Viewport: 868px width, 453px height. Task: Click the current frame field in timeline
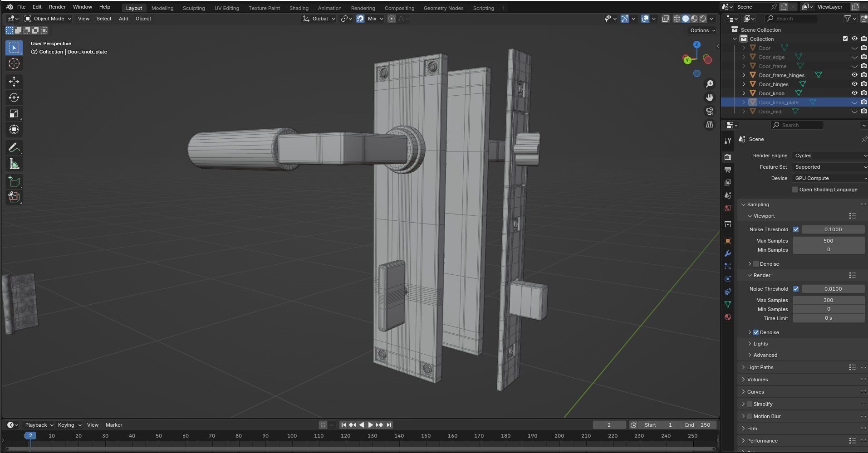click(x=609, y=425)
